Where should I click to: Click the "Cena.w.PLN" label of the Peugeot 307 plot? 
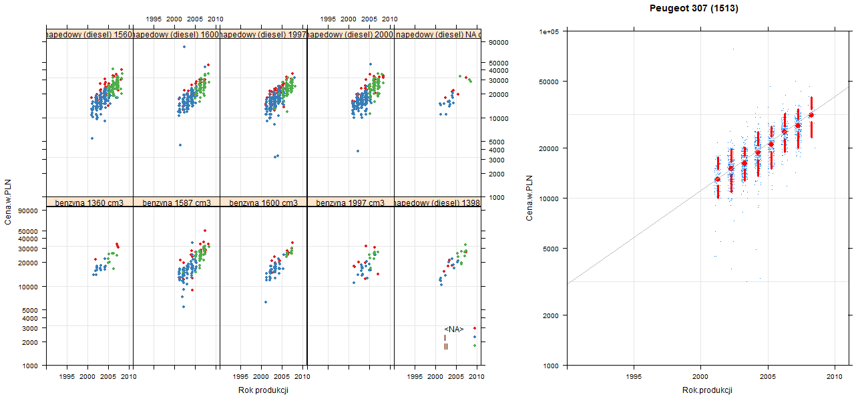point(529,198)
